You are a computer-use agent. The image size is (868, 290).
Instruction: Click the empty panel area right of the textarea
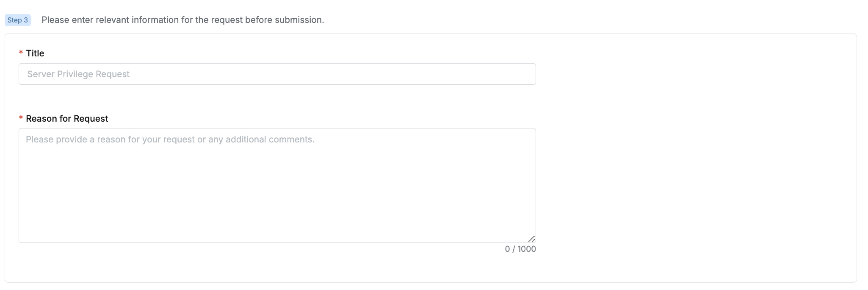[694, 185]
